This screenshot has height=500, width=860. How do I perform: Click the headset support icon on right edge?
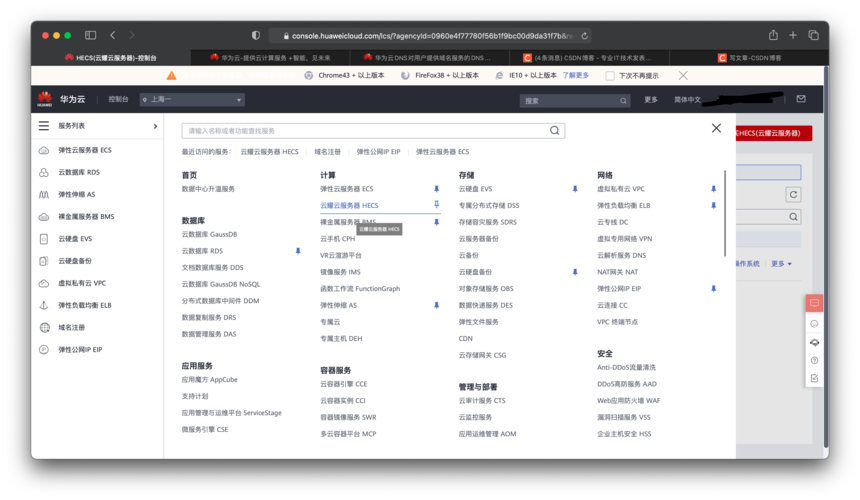[x=814, y=342]
